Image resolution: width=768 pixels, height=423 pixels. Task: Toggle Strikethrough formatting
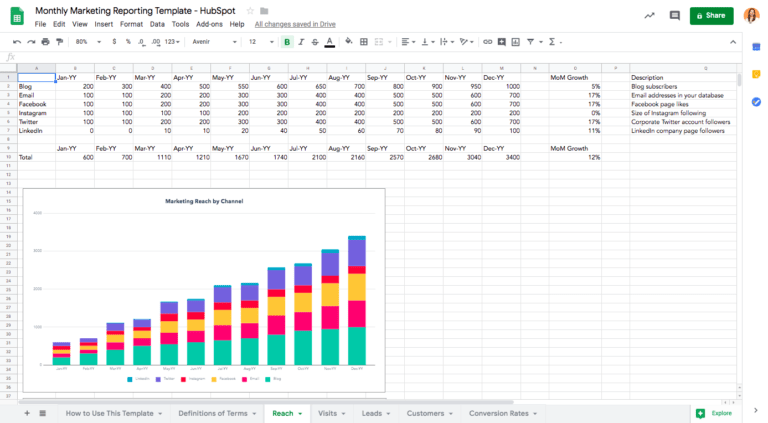click(315, 42)
